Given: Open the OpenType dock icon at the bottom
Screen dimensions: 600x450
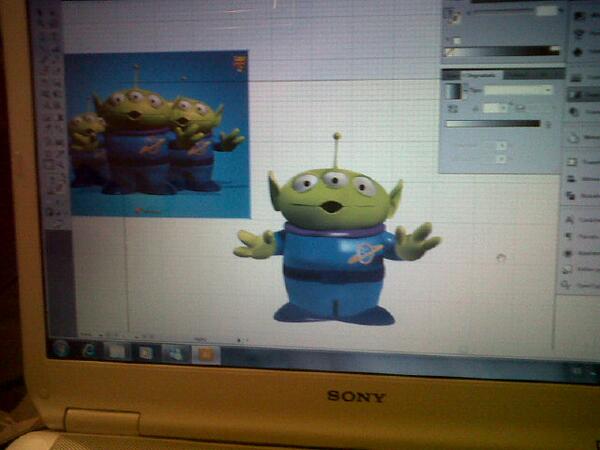Looking at the screenshot, I should (x=565, y=285).
